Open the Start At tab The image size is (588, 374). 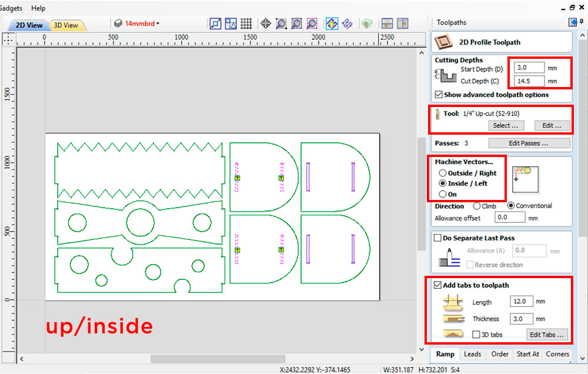(527, 354)
